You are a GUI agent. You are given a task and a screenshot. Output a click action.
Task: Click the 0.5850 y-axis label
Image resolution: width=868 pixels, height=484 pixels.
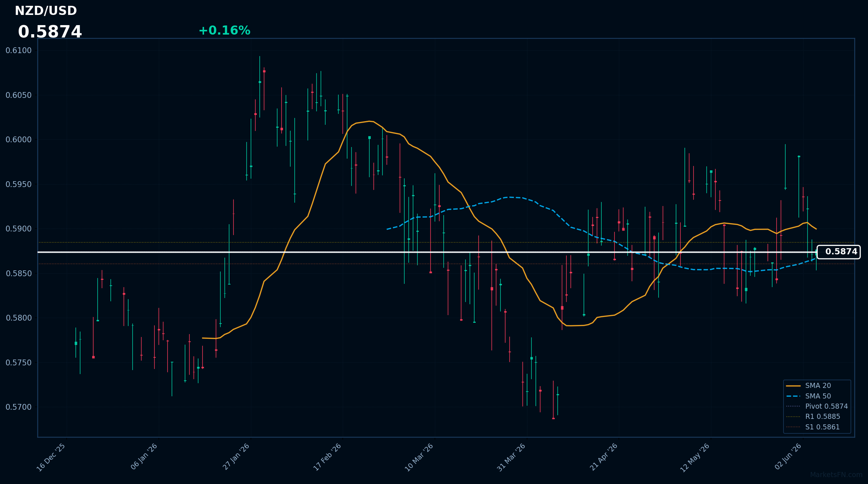(x=19, y=274)
